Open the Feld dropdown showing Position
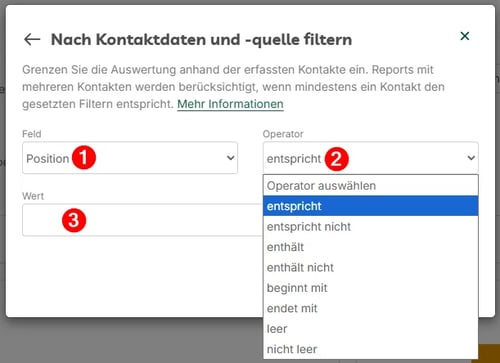 [130, 158]
